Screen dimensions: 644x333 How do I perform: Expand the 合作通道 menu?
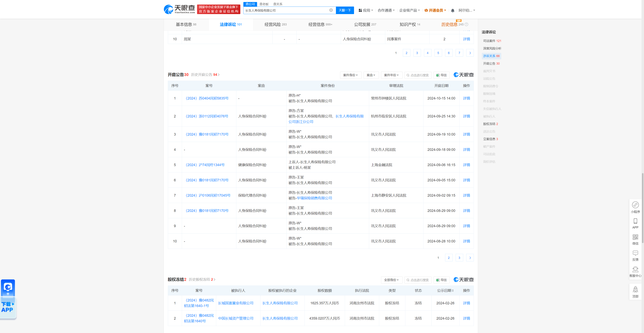tap(386, 10)
